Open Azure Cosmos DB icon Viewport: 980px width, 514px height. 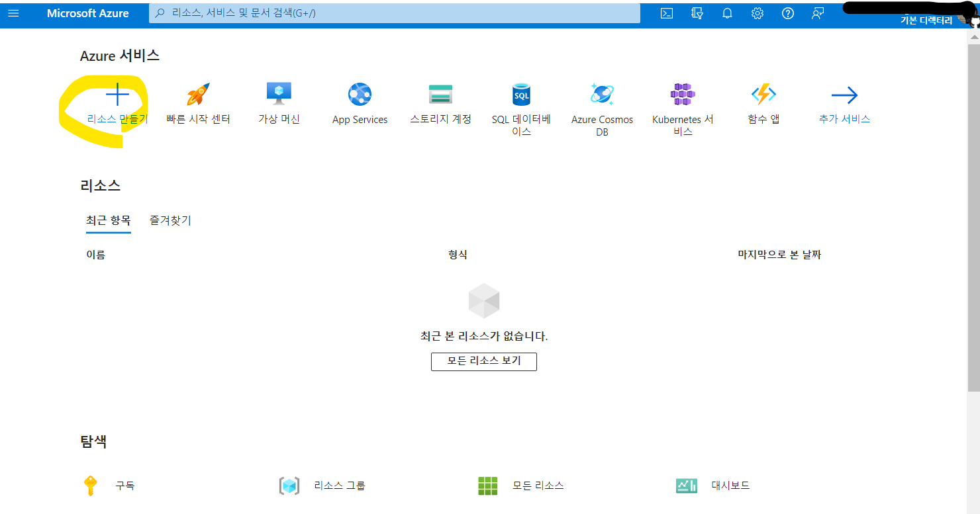(602, 95)
